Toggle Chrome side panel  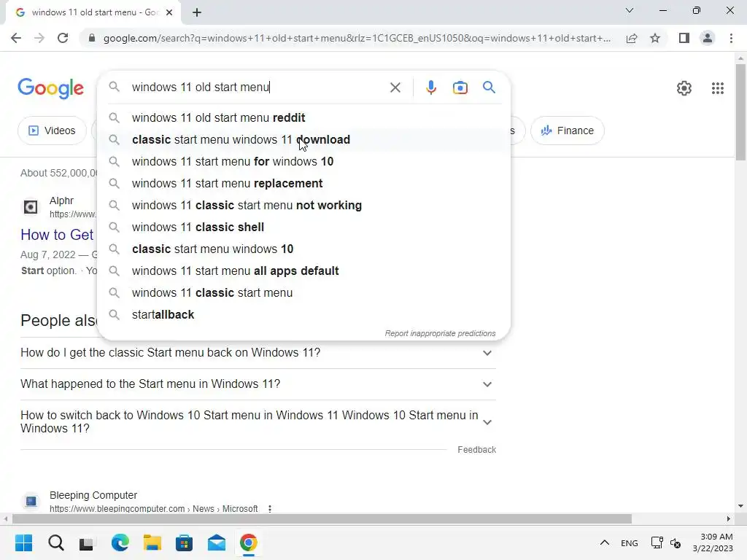[684, 38]
